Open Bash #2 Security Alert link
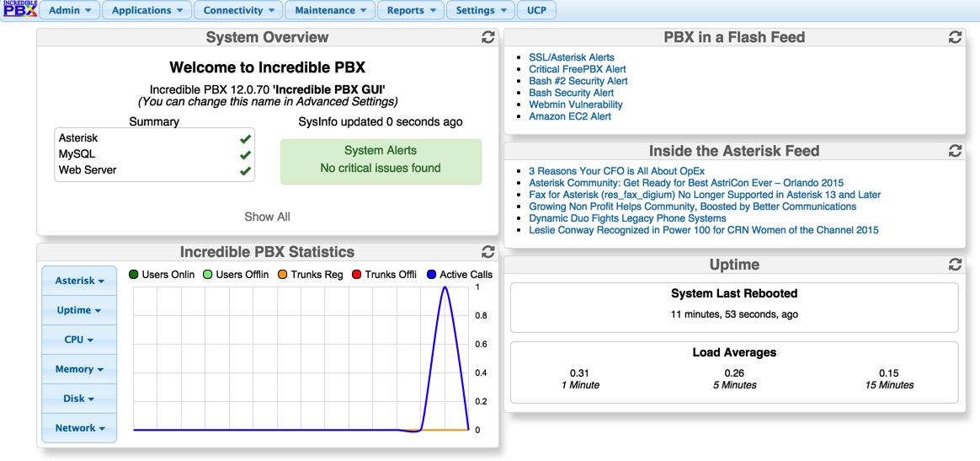 click(578, 81)
